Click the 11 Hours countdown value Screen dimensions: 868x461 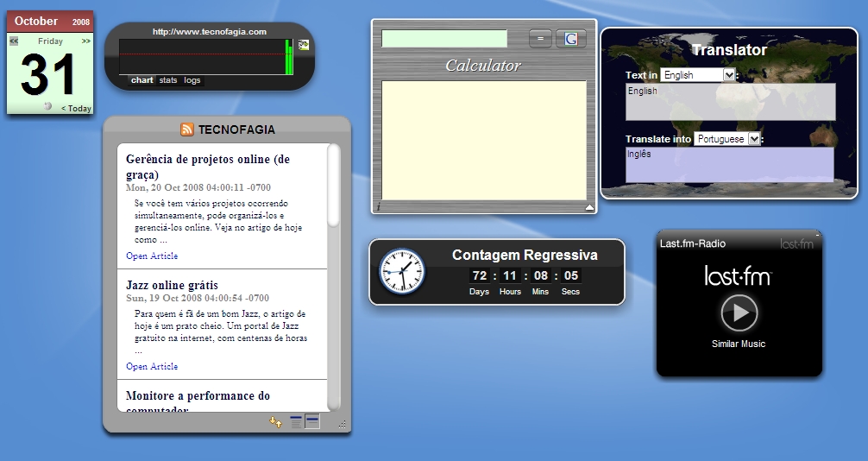[510, 275]
